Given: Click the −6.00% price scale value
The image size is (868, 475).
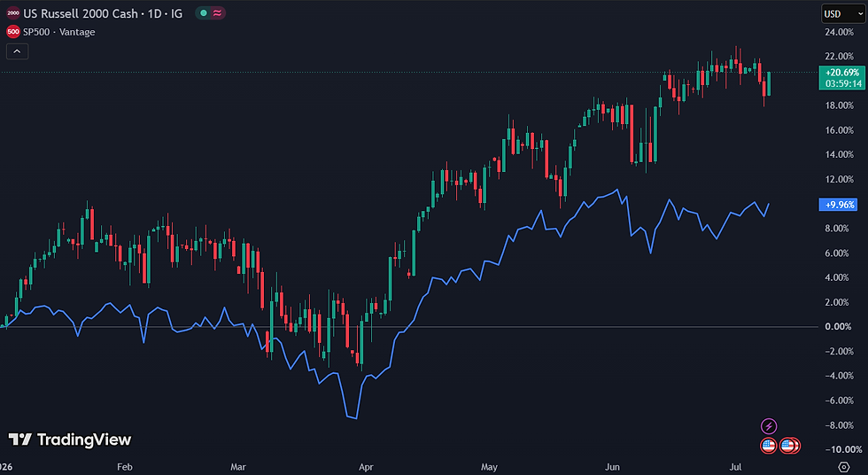Looking at the screenshot, I should click(840, 401).
